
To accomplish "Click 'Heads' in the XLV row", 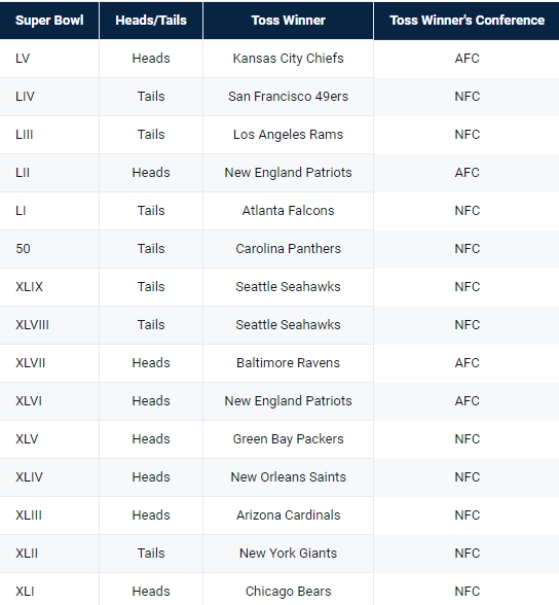I will pyautogui.click(x=151, y=439).
